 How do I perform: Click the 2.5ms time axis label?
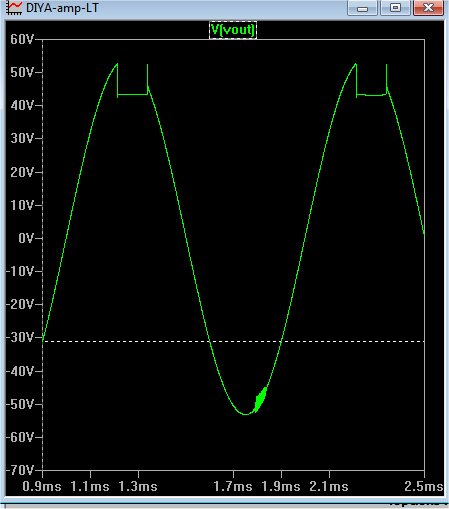424,486
